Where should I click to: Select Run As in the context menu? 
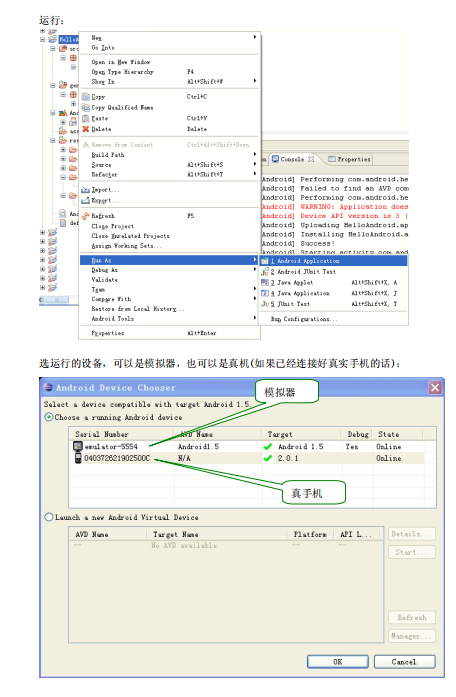coord(169,260)
